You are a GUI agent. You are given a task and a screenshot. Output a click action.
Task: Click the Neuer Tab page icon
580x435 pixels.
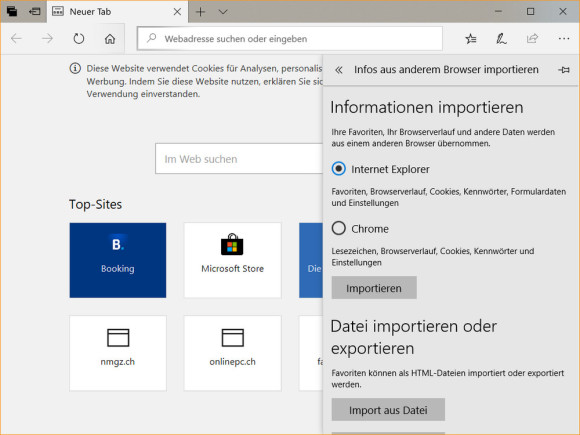(x=58, y=11)
